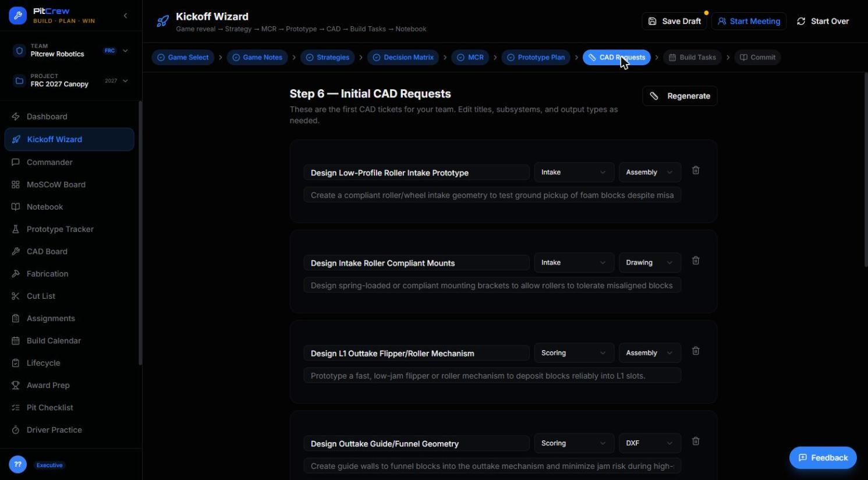The width and height of the screenshot is (868, 480).
Task: Open the Feedback button
Action: tap(823, 458)
